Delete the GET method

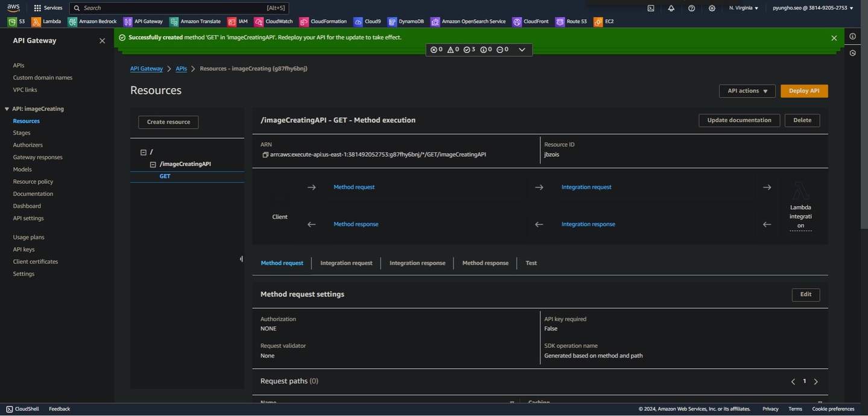[802, 120]
